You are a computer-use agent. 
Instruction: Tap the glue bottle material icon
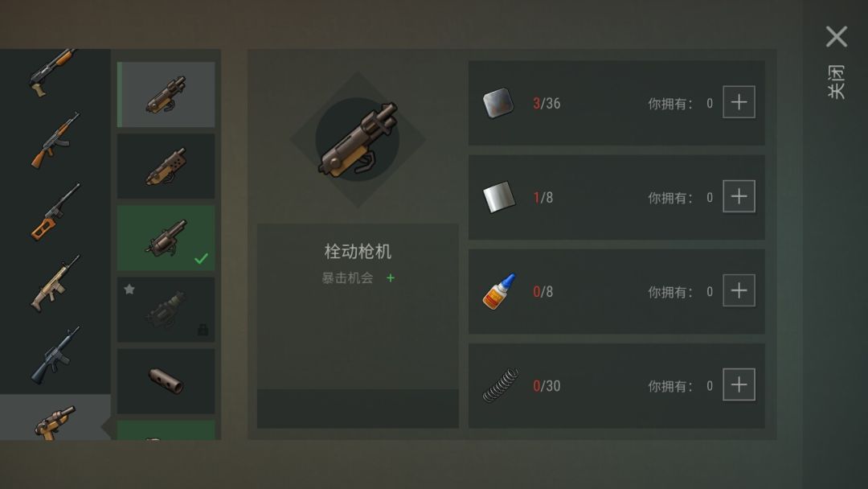point(499,291)
